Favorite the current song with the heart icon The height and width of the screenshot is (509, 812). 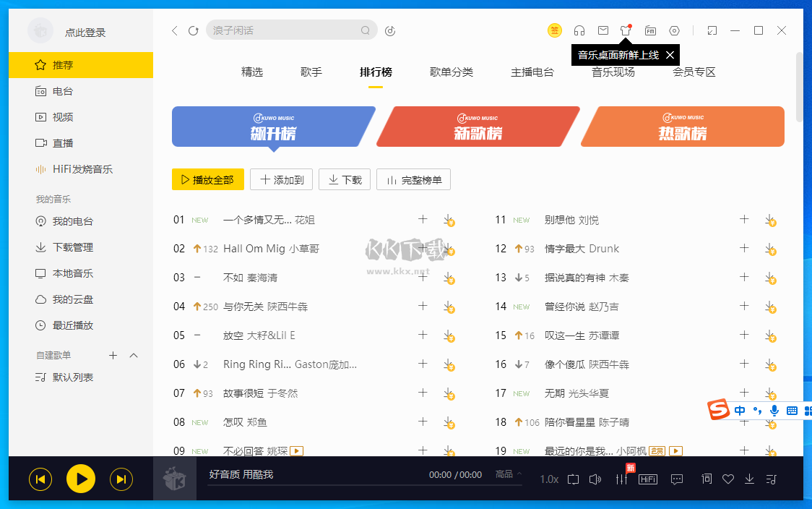tap(727, 479)
